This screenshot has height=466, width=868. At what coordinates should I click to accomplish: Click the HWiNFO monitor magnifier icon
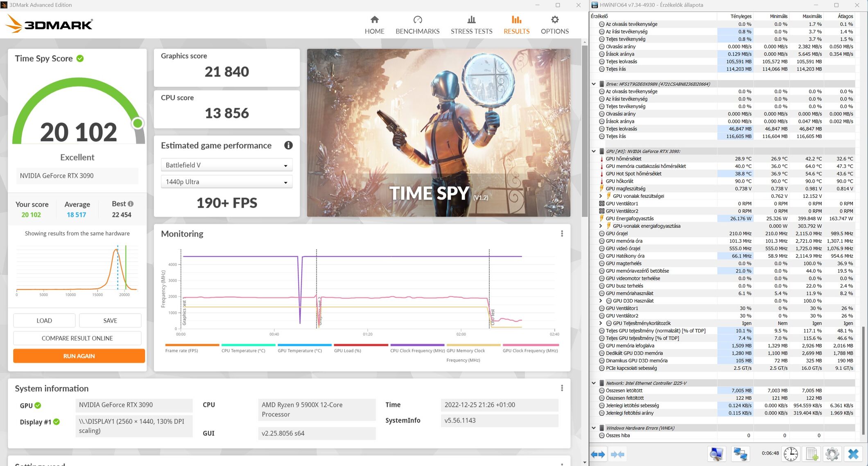[x=717, y=454]
